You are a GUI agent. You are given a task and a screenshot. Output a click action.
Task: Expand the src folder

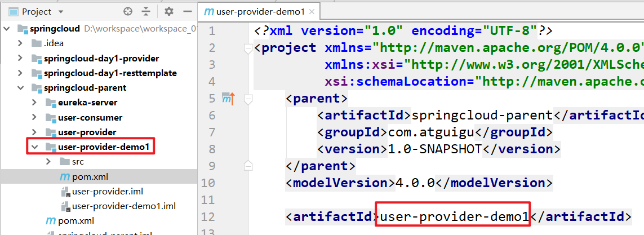click(x=48, y=162)
